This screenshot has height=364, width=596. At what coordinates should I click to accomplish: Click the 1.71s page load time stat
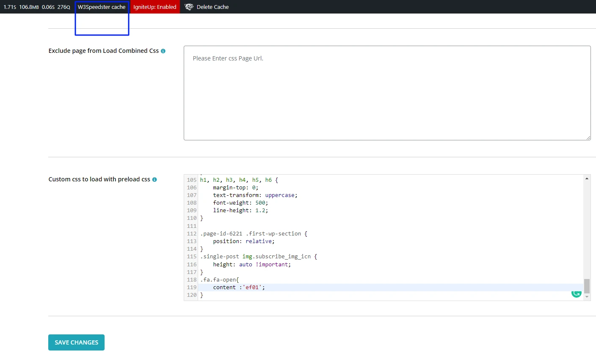click(x=10, y=7)
